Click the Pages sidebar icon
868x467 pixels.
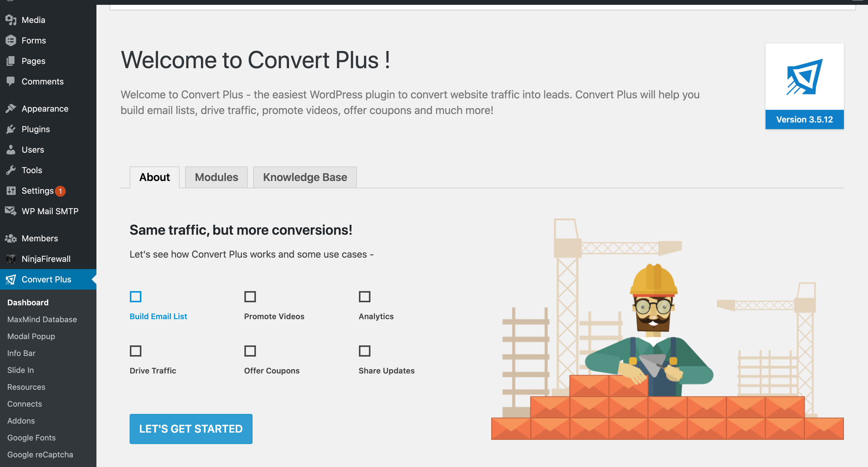point(11,61)
